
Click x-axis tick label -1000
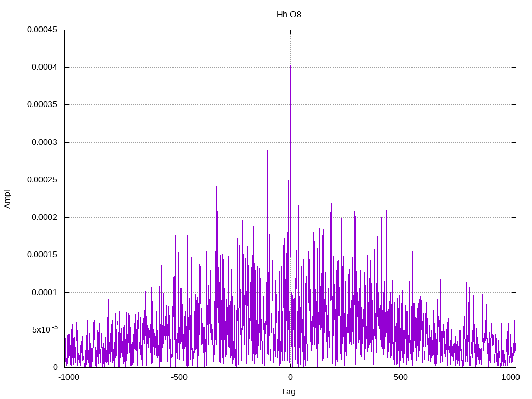tap(69, 377)
